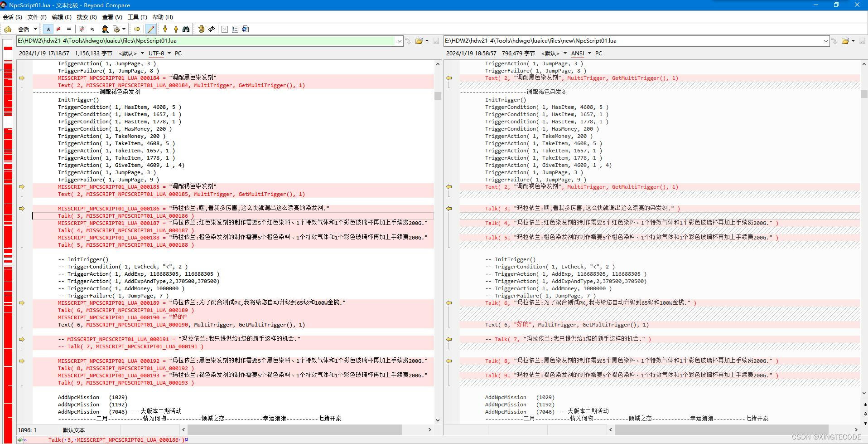Click the red difference overview thumbnail strip
Image resolution: width=868 pixels, height=444 pixels.
coord(8,240)
